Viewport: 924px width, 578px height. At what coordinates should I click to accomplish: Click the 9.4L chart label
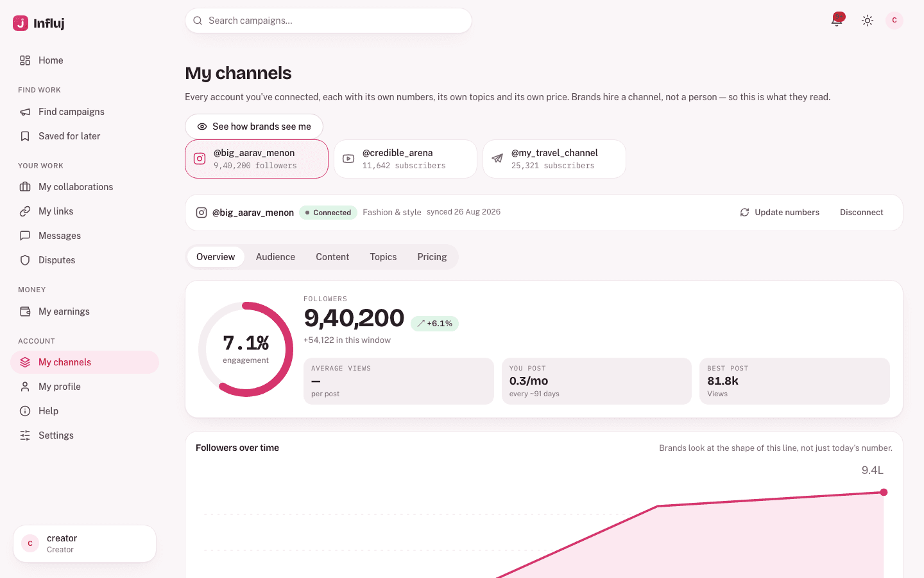tap(873, 470)
